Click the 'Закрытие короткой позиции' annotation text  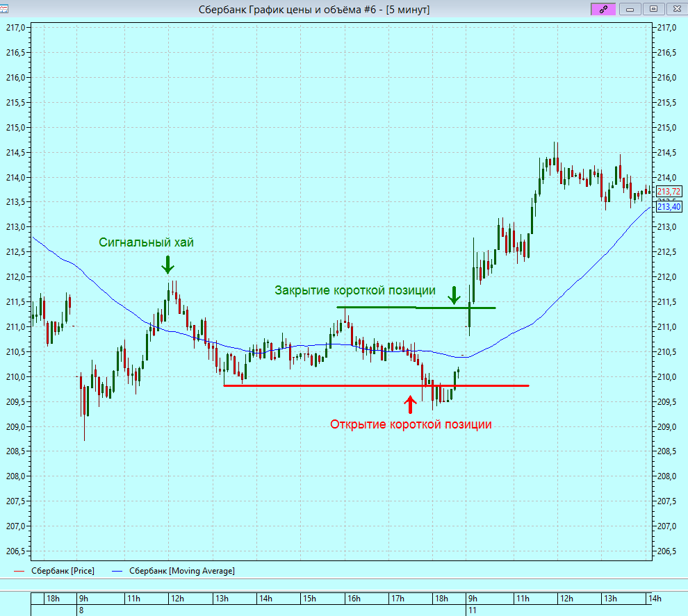coord(355,291)
